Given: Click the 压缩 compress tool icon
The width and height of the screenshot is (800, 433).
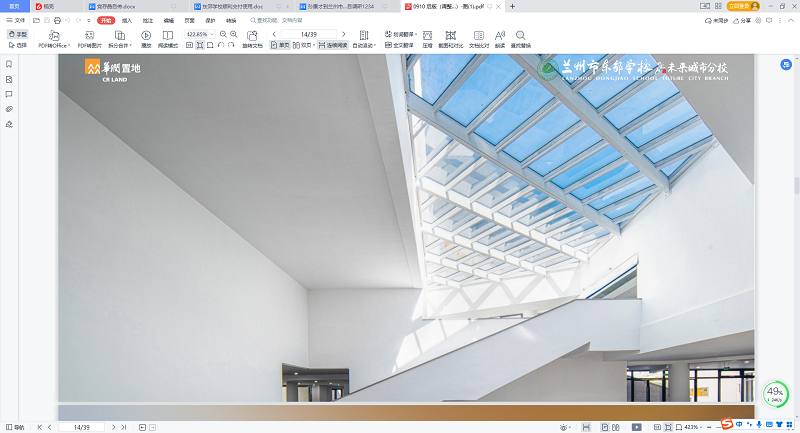Looking at the screenshot, I should click(427, 36).
